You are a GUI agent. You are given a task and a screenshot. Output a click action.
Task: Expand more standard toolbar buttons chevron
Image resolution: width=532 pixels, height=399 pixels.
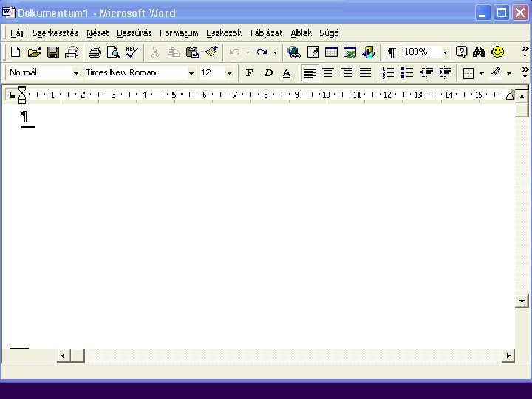pyautogui.click(x=525, y=52)
